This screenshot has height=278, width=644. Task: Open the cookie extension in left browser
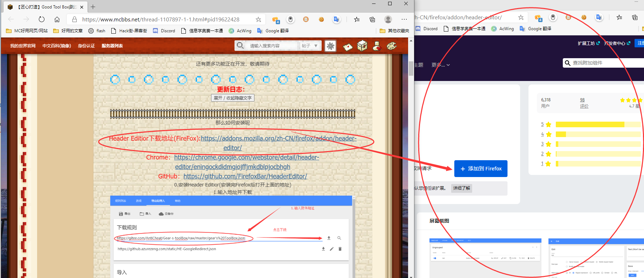pyautogui.click(x=321, y=19)
